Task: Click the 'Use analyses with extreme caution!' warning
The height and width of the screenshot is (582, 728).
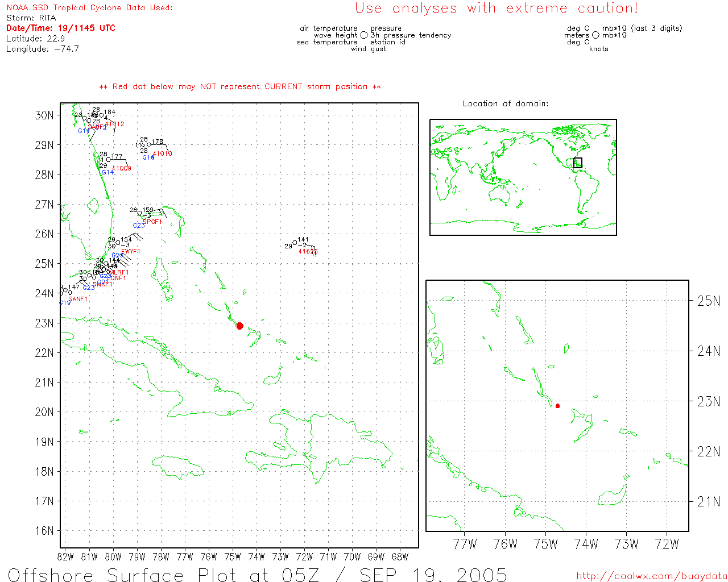Action: pos(497,9)
